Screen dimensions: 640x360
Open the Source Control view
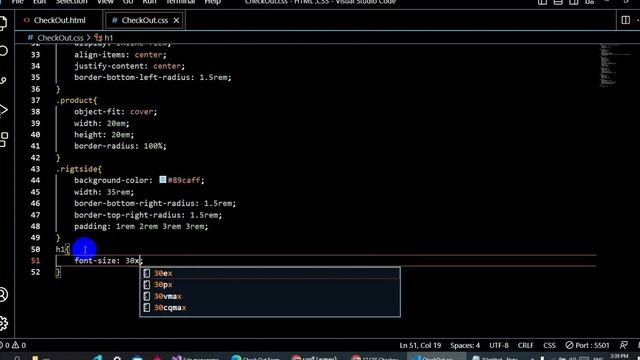coord(3,81)
